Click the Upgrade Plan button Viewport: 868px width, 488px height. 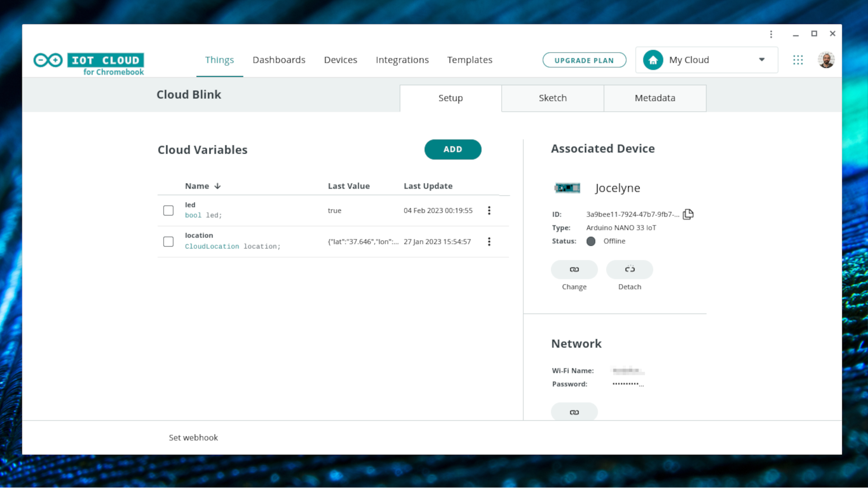click(584, 60)
